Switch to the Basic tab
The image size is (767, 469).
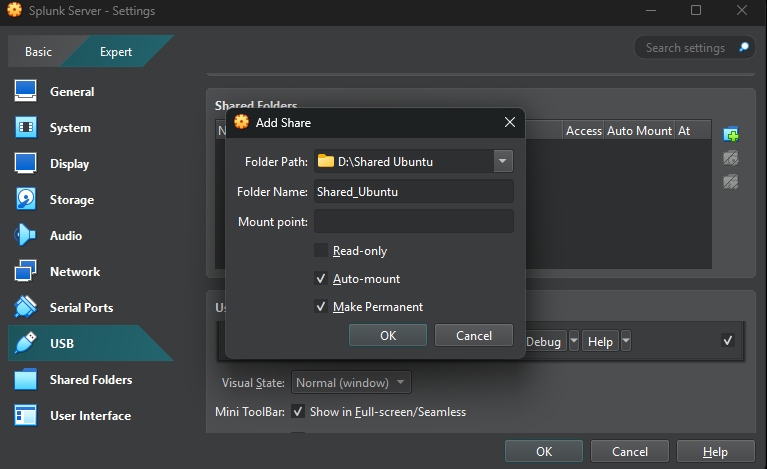coord(38,51)
